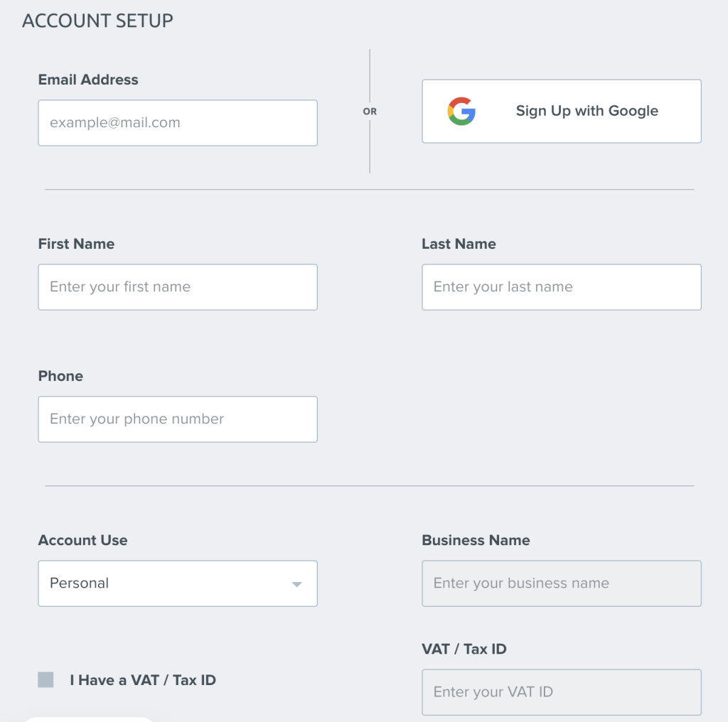This screenshot has height=722, width=728.
Task: Click the "Business Name" label
Action: click(x=476, y=540)
